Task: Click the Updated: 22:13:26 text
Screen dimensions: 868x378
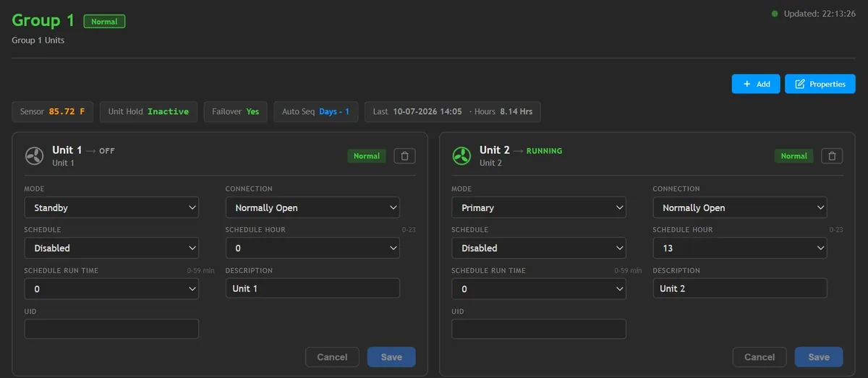Action: click(820, 14)
